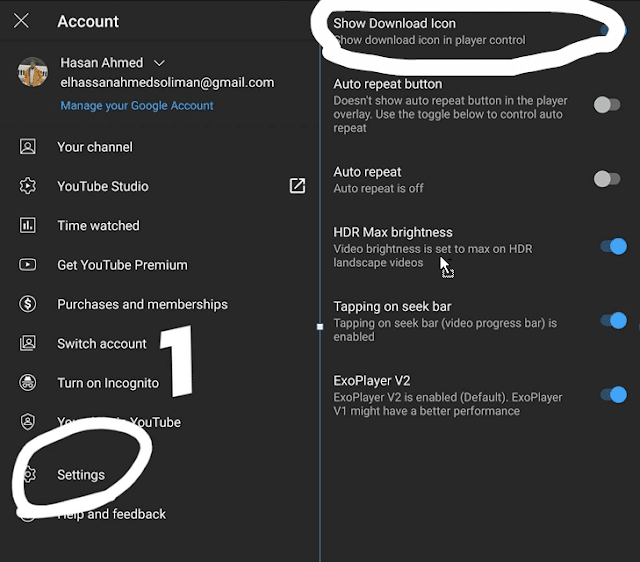Open the YouTube Studio menu entry

(x=103, y=187)
